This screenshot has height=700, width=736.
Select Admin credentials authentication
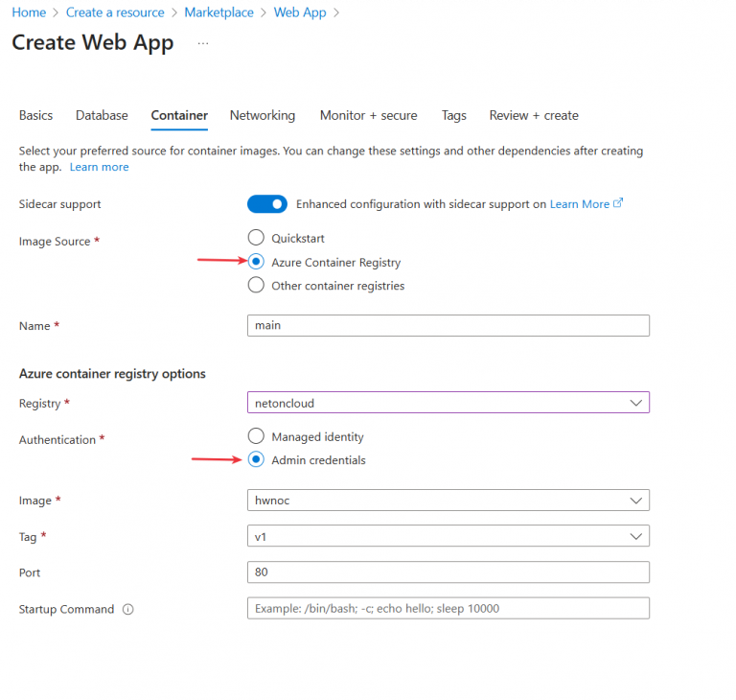point(256,459)
